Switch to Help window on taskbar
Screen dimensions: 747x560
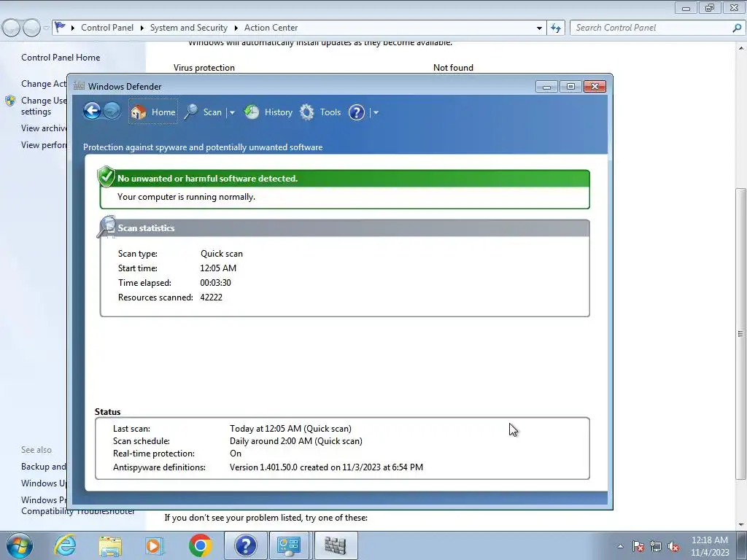(x=245, y=545)
